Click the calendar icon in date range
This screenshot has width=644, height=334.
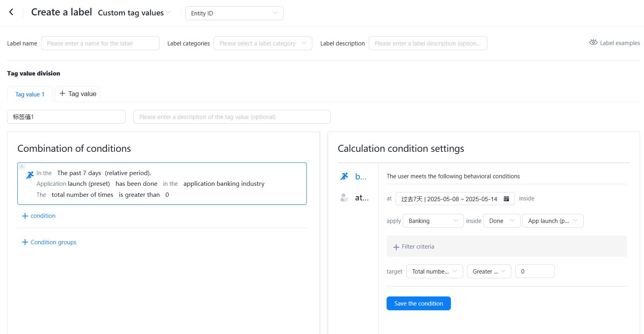point(506,199)
